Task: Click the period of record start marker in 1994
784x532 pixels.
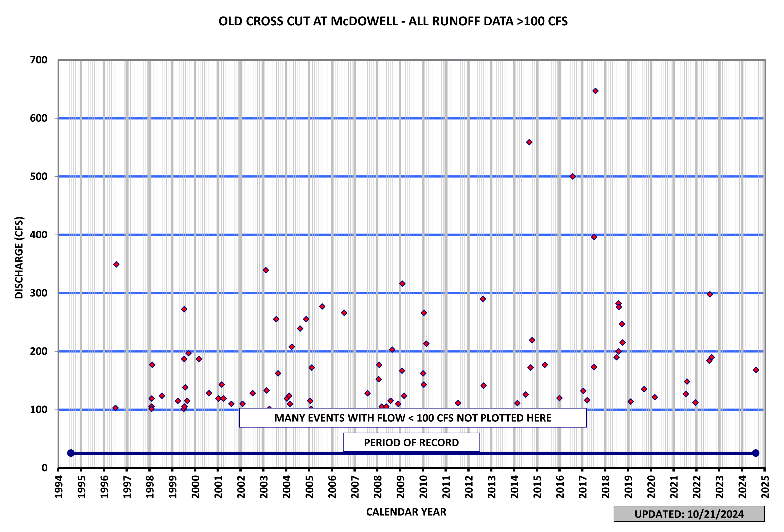Action: pos(71,453)
